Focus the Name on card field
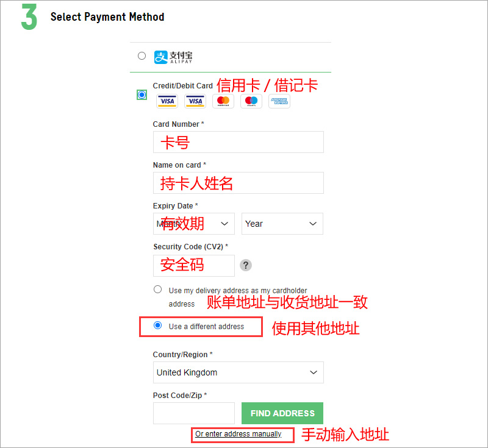 239,183
